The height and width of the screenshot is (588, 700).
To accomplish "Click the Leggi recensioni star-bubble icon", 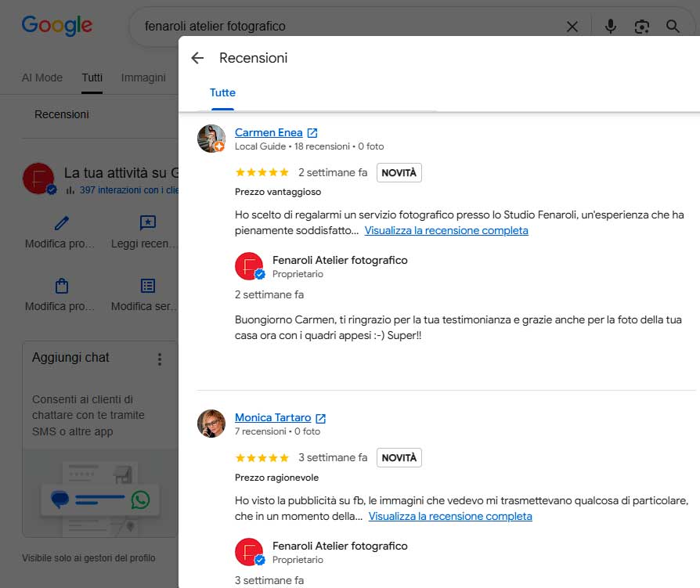I will (x=148, y=222).
